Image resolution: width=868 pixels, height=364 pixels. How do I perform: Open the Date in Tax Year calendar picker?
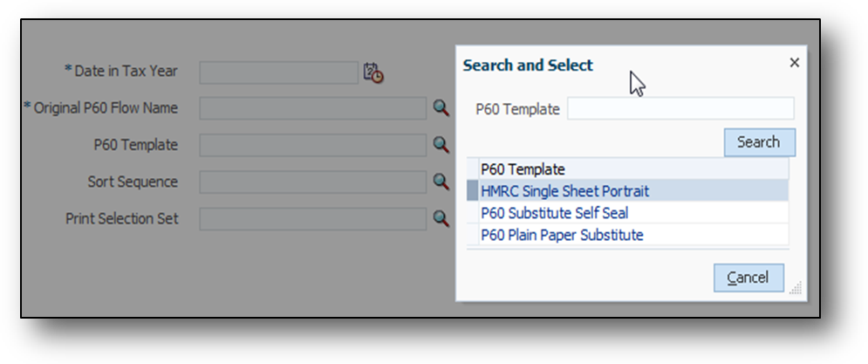click(373, 73)
